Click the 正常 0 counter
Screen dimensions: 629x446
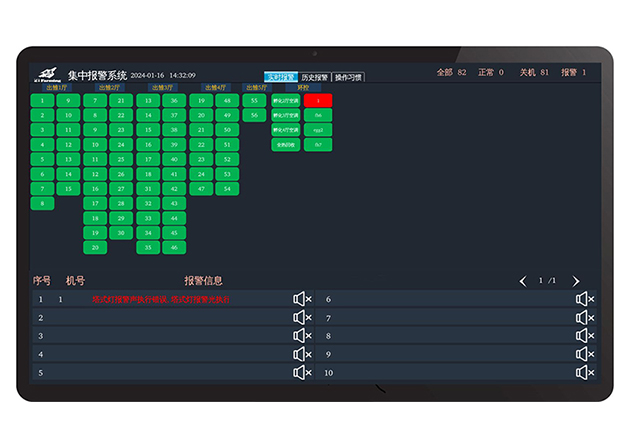[x=491, y=73]
